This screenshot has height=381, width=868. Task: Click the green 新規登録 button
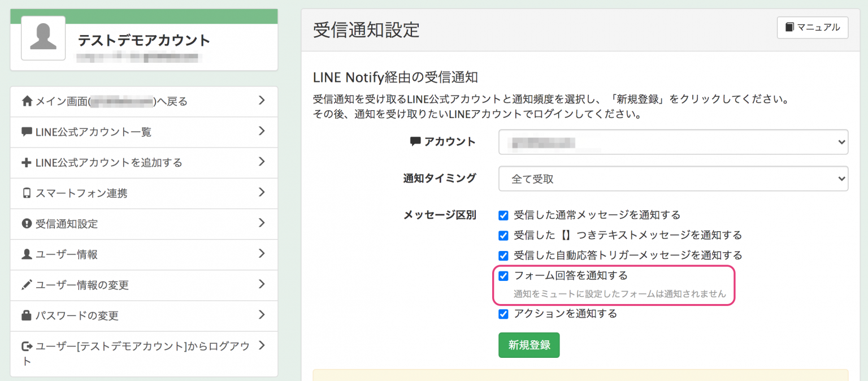(x=529, y=345)
